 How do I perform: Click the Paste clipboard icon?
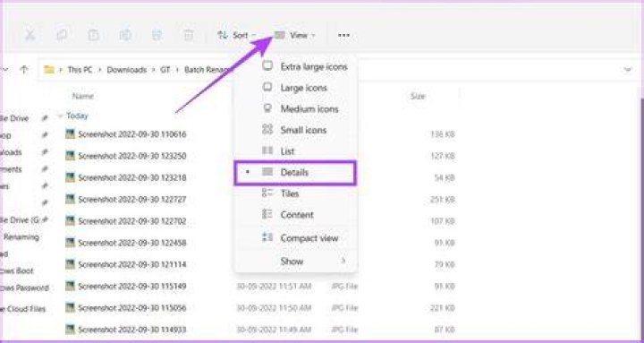[x=94, y=35]
